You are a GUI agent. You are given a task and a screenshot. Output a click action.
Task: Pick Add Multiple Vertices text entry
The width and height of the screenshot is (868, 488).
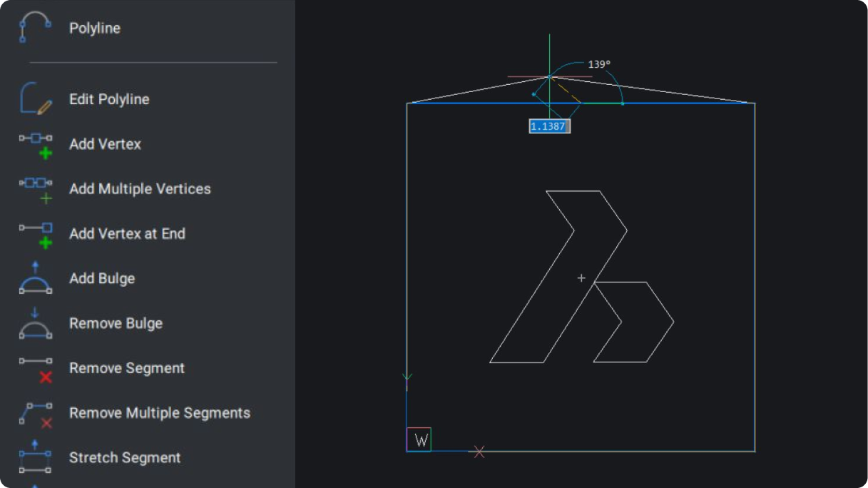[140, 189]
